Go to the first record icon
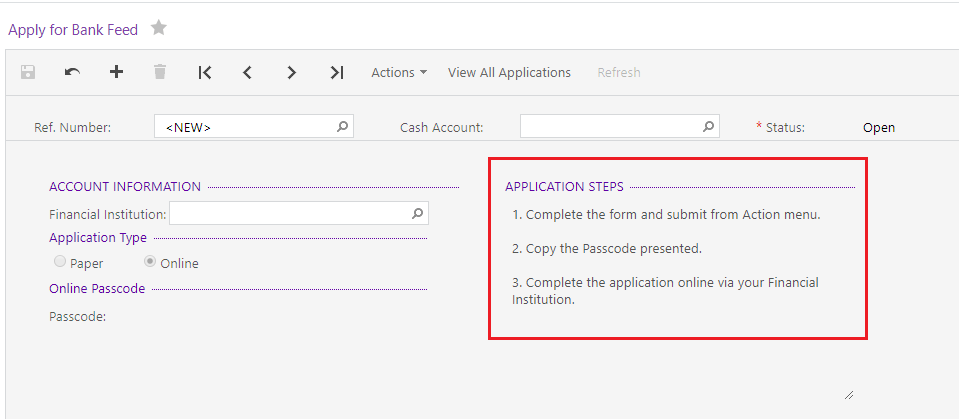 coord(205,73)
